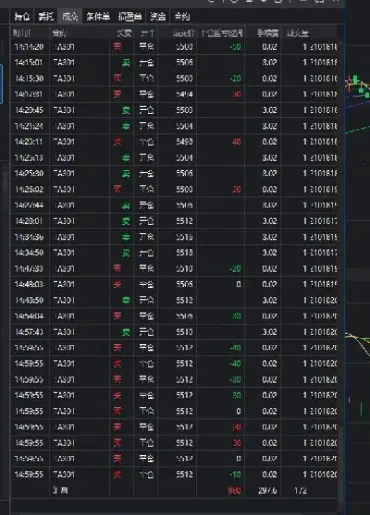Select the trade row at 14:57:40
This screenshot has height=515, width=370.
pos(175,332)
